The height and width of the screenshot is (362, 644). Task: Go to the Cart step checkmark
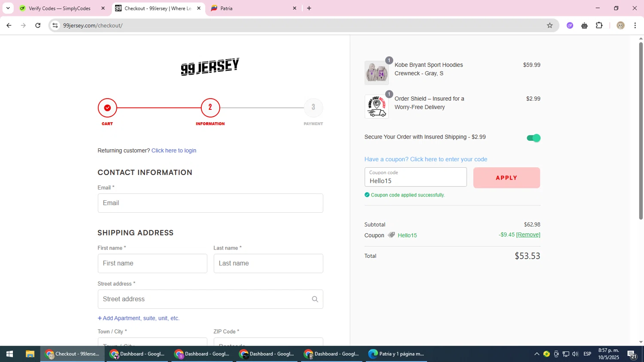click(107, 108)
